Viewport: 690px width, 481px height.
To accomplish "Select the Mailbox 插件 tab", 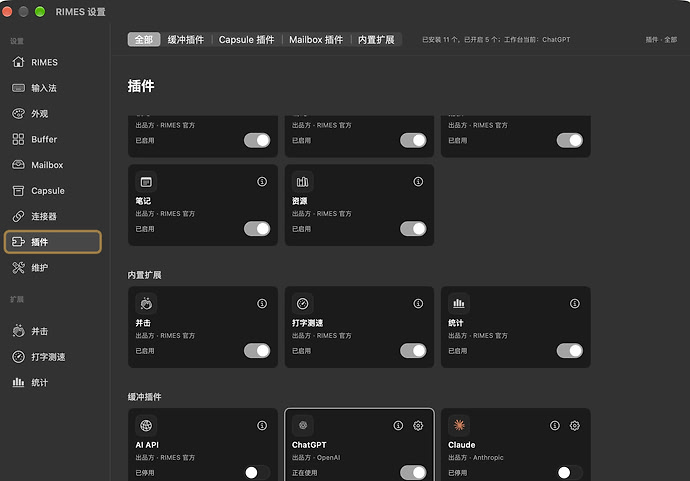I will 316,40.
